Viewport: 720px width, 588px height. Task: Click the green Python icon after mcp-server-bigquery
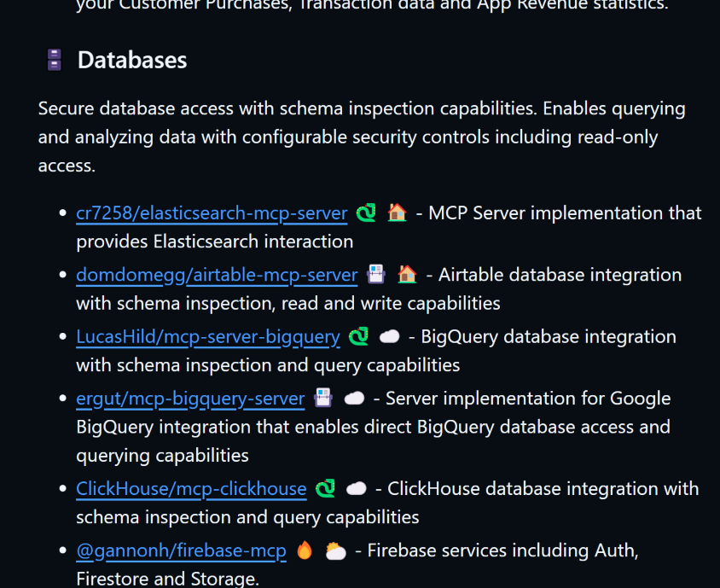(x=358, y=337)
